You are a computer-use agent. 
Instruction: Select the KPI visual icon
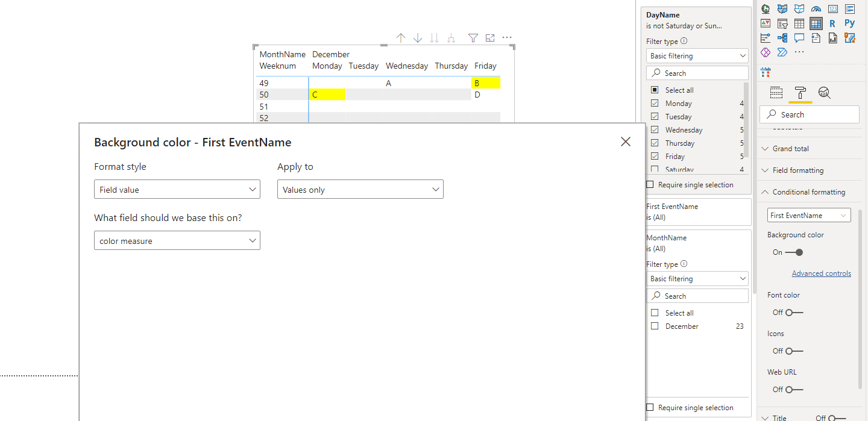(x=766, y=23)
